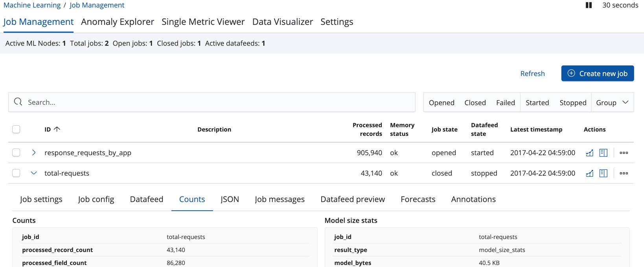Check the total-requests job checkbox
This screenshot has height=267, width=644.
pos(16,173)
